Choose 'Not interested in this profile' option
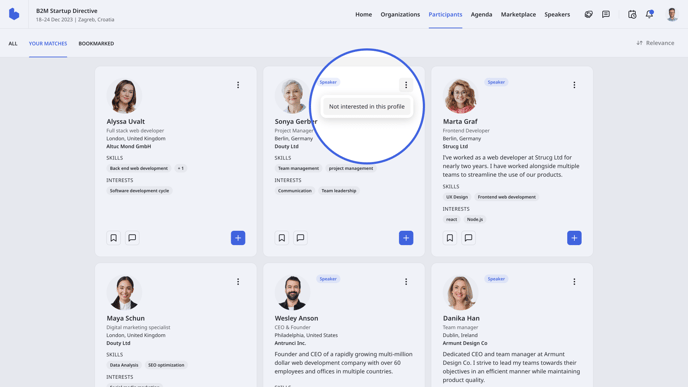The height and width of the screenshot is (387, 688). pyautogui.click(x=367, y=107)
